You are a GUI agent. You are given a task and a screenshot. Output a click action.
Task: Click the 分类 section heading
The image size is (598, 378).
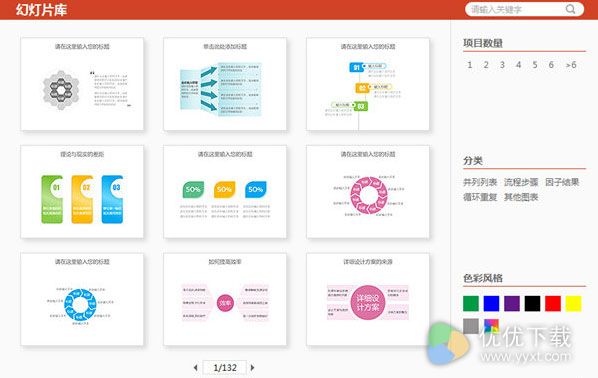[473, 161]
